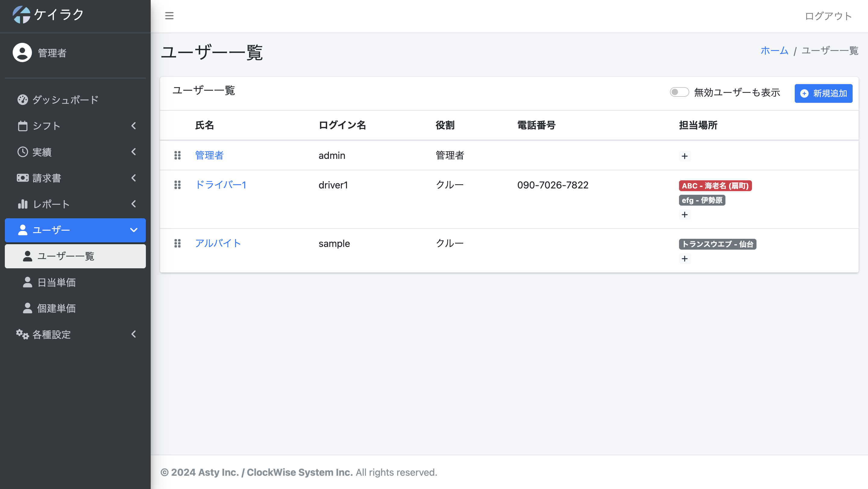
Task: Add a location for ドライバー1 with plus
Action: click(x=684, y=215)
